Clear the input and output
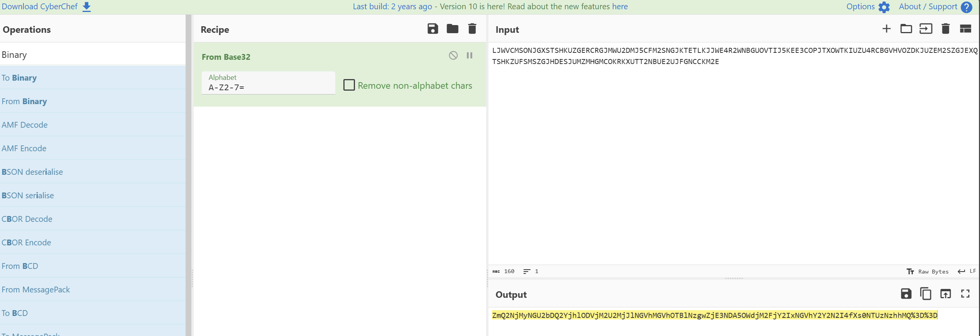 [x=945, y=29]
